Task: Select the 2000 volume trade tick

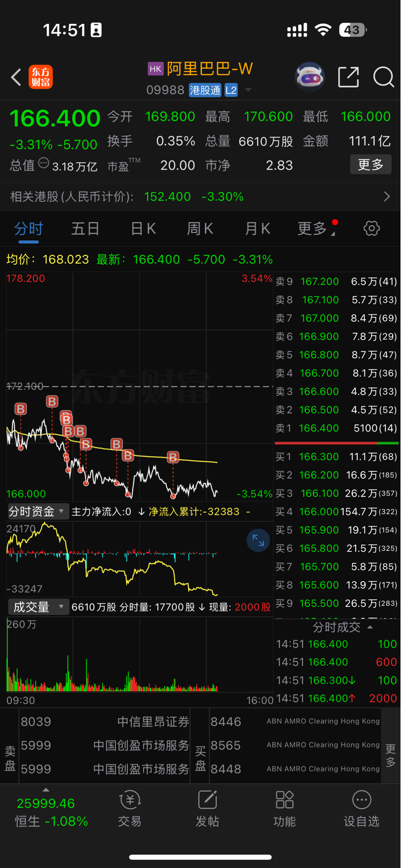Action: pos(336,699)
